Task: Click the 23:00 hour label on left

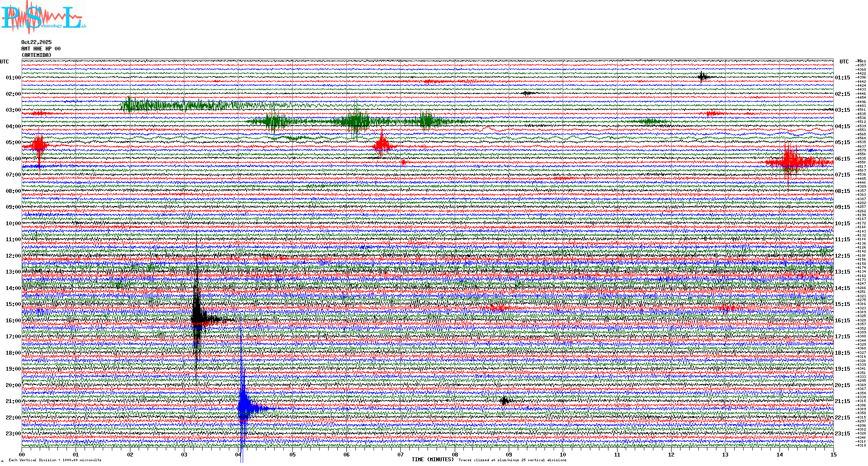Action: tap(13, 434)
